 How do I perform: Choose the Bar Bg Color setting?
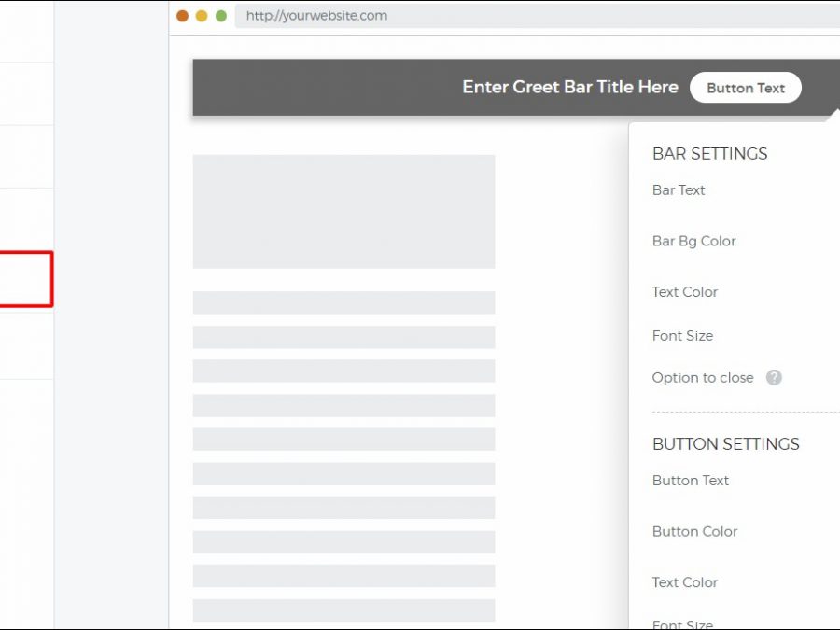point(693,241)
